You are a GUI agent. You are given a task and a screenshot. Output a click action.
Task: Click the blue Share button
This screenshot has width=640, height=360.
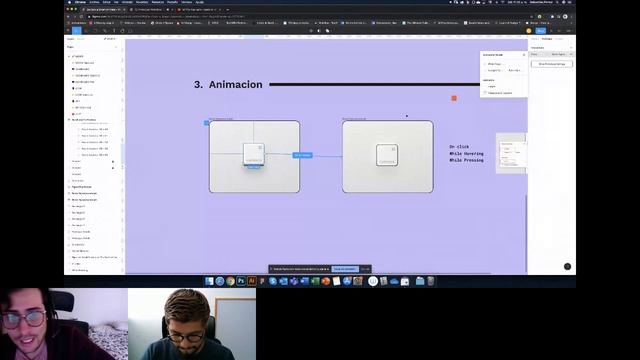(541, 31)
